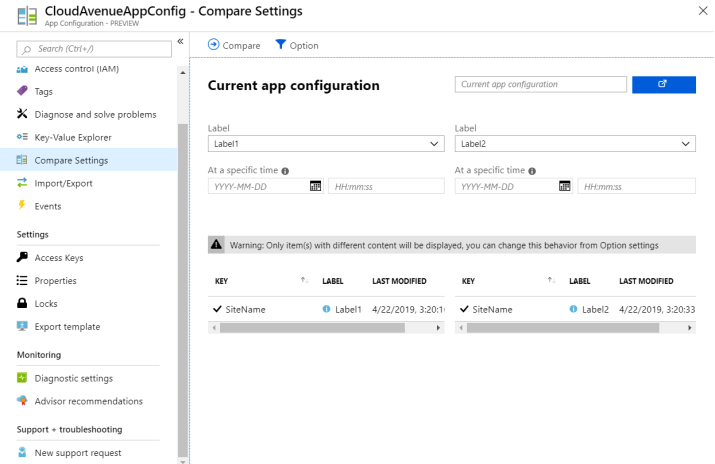Image resolution: width=715 pixels, height=464 pixels.
Task: Click the Locks padlock icon
Action: [22, 303]
